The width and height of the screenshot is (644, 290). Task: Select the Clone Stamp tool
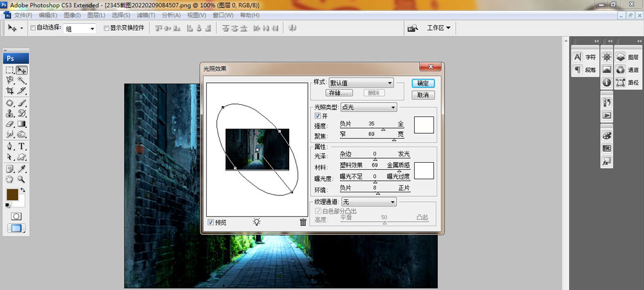click(10, 113)
